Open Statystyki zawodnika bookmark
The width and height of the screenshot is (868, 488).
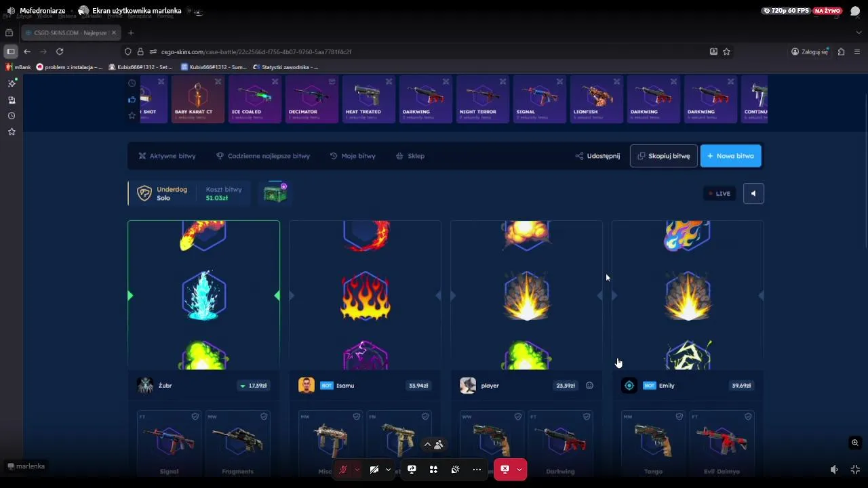(x=285, y=67)
